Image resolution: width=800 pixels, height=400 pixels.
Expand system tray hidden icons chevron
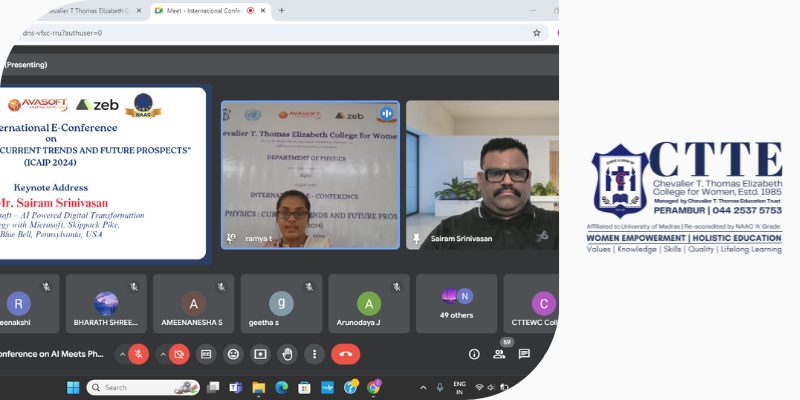pyautogui.click(x=423, y=388)
